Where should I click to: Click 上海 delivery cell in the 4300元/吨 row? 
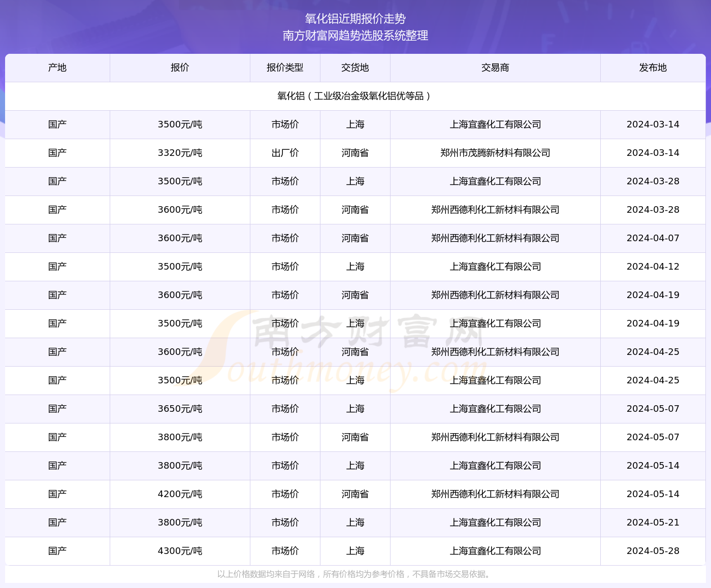pos(355,551)
